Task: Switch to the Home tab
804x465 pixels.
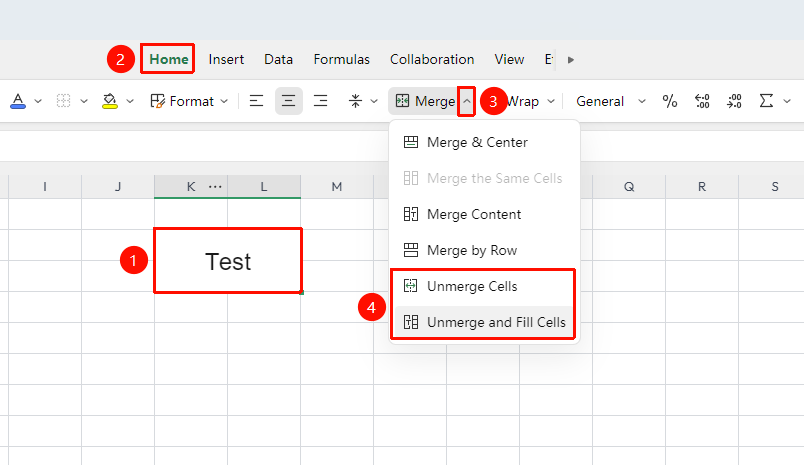Action: pos(168,59)
